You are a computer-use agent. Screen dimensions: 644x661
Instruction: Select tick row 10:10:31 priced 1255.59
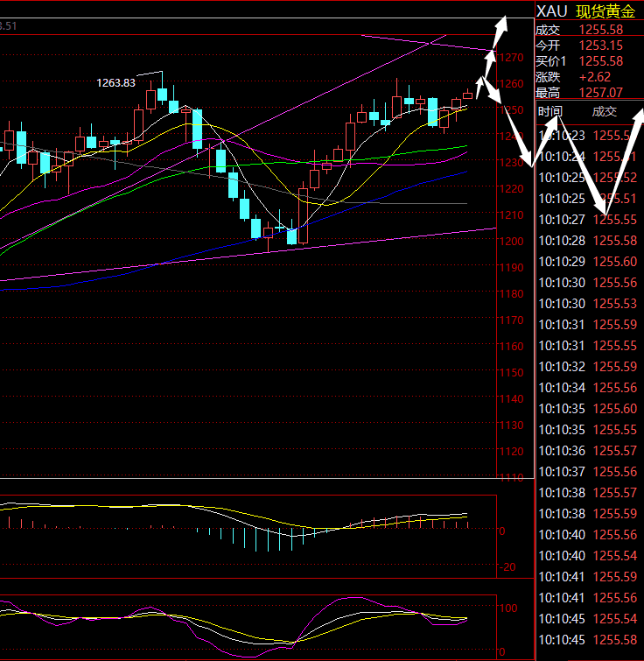589,325
